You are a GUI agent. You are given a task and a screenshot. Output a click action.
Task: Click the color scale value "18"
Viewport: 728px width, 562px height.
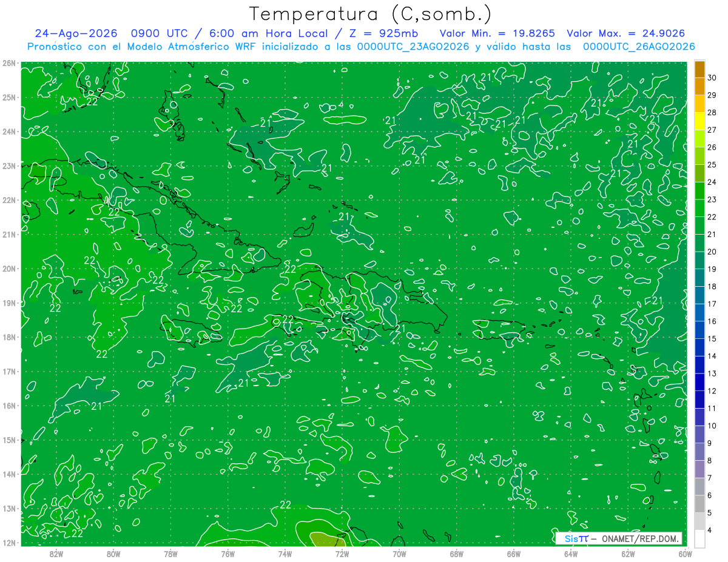coord(712,286)
